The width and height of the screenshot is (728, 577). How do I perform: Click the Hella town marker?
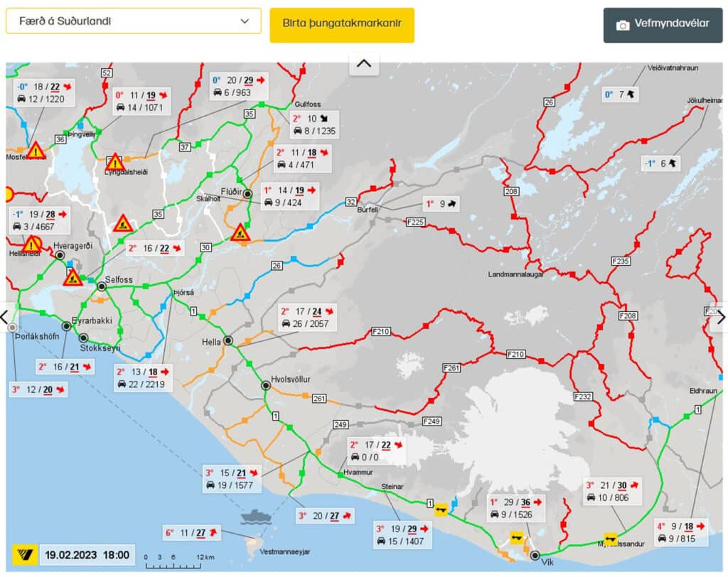[228, 341]
